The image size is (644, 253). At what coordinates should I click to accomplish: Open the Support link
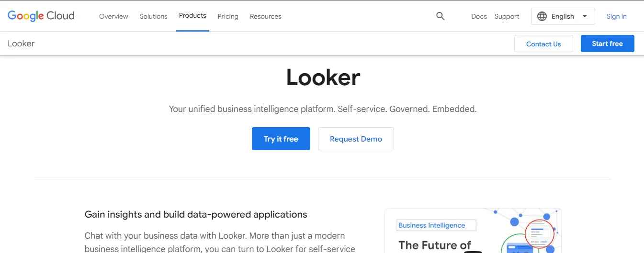pyautogui.click(x=507, y=16)
